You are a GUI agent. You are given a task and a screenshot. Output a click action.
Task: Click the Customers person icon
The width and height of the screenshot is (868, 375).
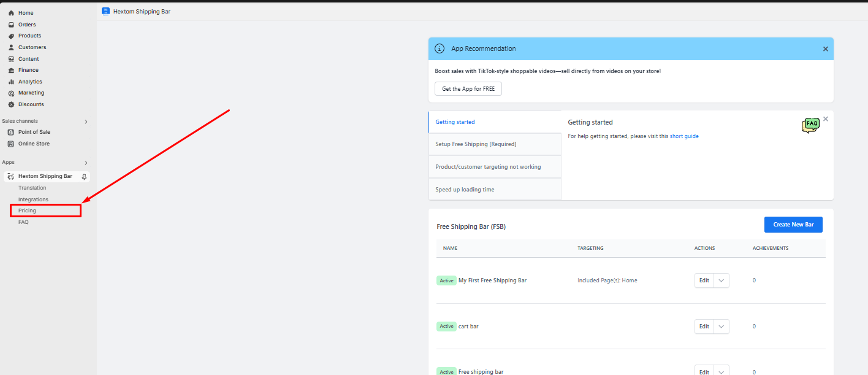11,47
